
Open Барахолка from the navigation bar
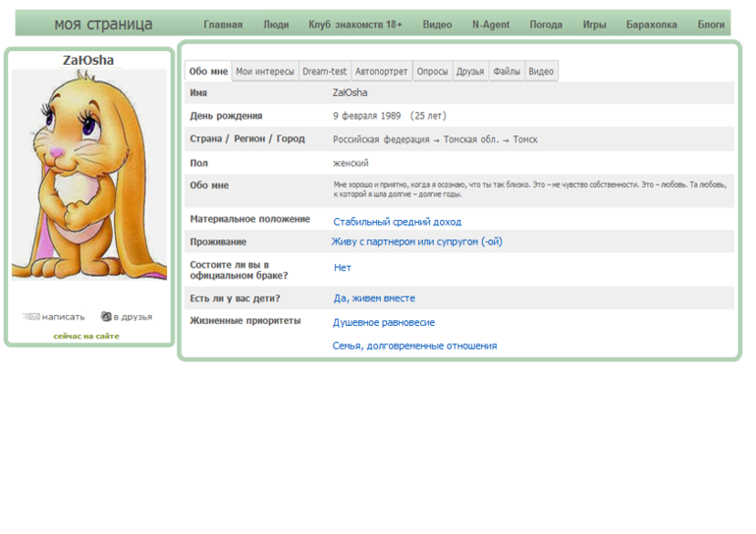652,24
